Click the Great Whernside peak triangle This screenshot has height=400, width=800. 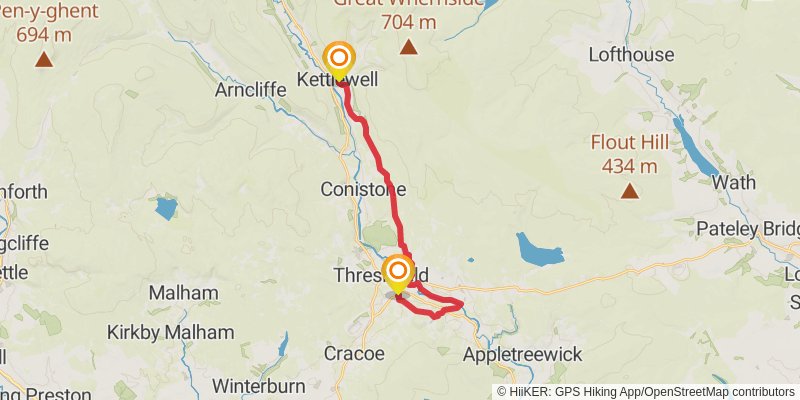pyautogui.click(x=409, y=47)
